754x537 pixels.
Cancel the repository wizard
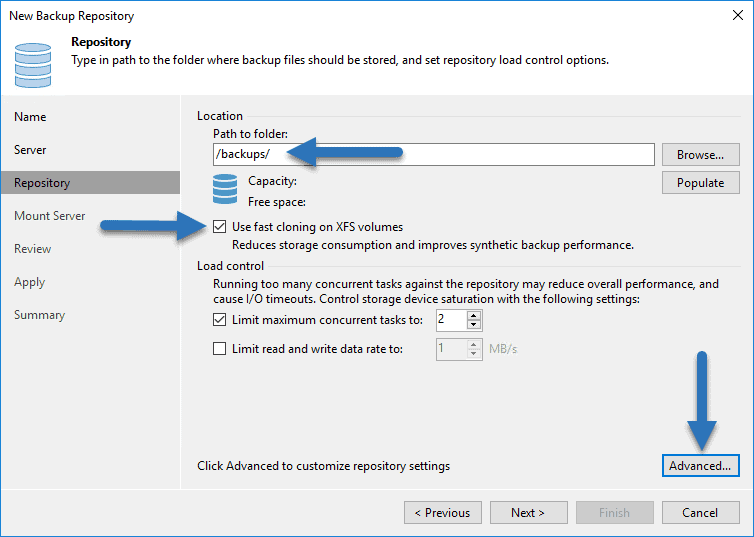point(700,513)
